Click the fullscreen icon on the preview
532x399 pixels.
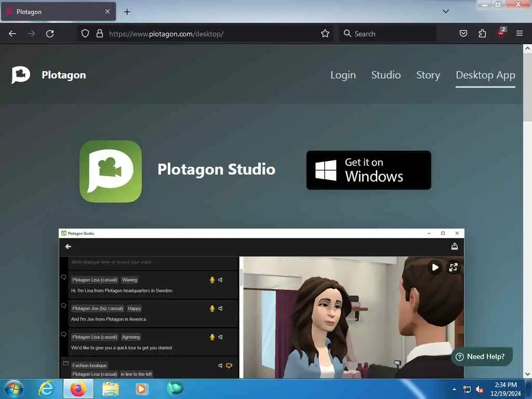click(x=453, y=268)
